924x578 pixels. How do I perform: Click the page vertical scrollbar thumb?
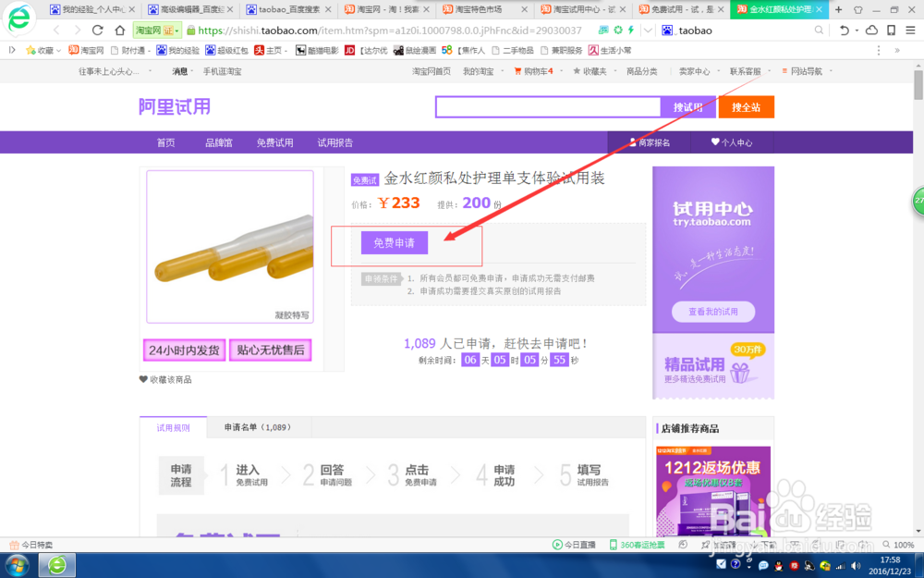(918, 85)
